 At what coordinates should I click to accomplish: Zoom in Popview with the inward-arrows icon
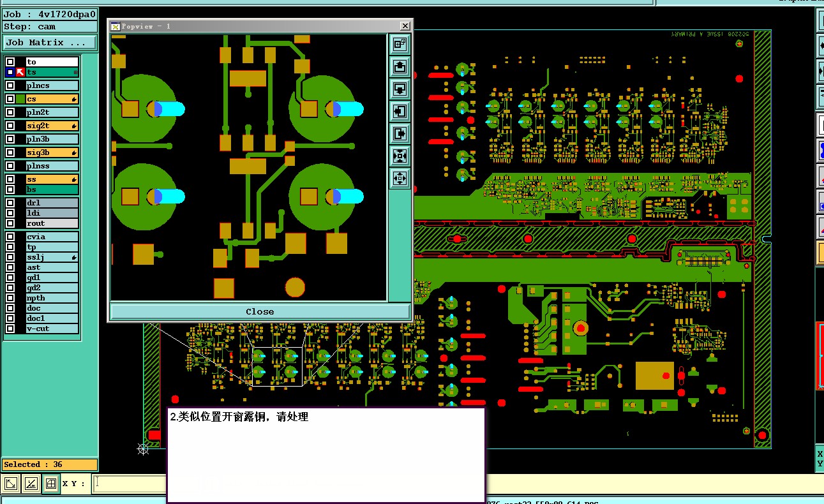click(400, 156)
